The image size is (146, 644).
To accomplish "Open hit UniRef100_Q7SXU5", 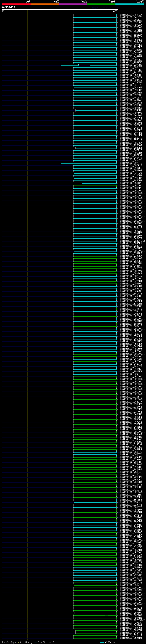I will [131, 226].
